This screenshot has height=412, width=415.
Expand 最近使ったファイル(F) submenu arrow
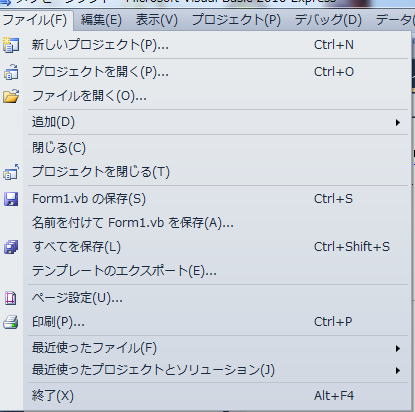point(397,349)
